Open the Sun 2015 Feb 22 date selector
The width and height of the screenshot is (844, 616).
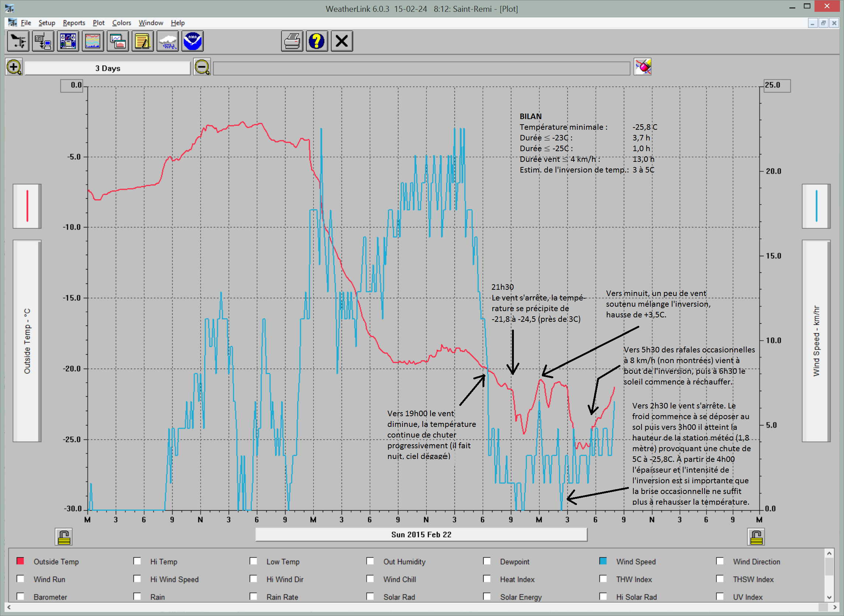click(x=421, y=534)
